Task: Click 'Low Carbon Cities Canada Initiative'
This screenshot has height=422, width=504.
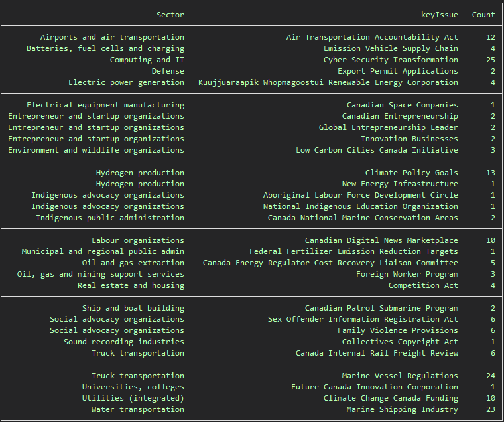Action: coord(377,150)
